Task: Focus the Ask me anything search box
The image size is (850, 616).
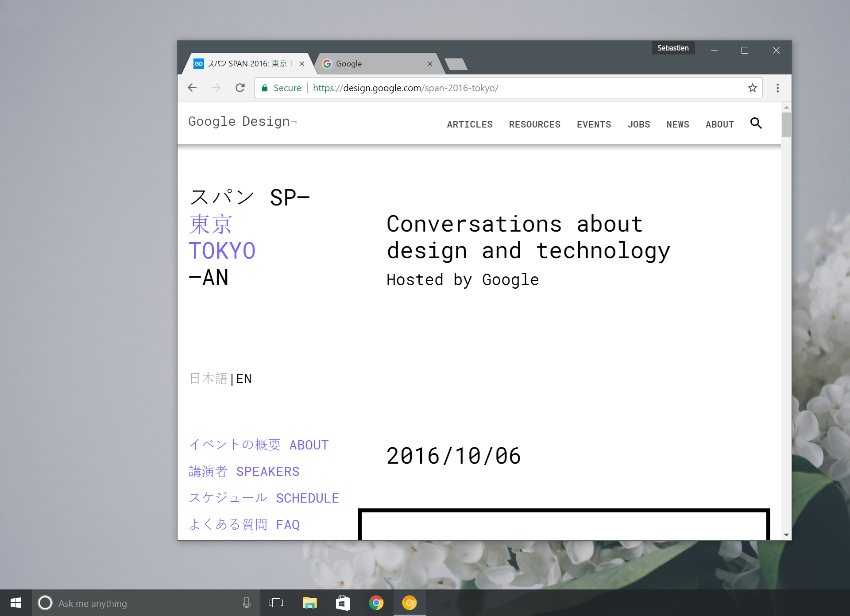Action: point(146,603)
